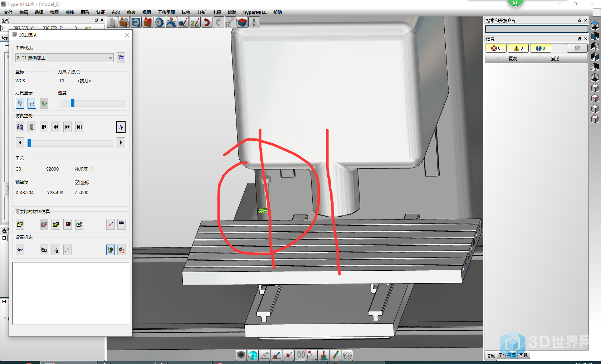The image size is (601, 364).
Task: Open file using the folder icon
Action: 124,23
